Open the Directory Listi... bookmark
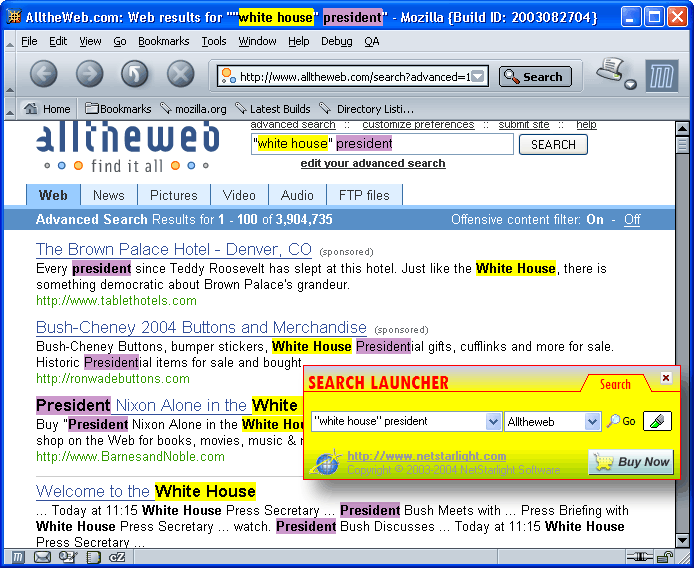Screen dimensions: 694x568 [x=366, y=108]
